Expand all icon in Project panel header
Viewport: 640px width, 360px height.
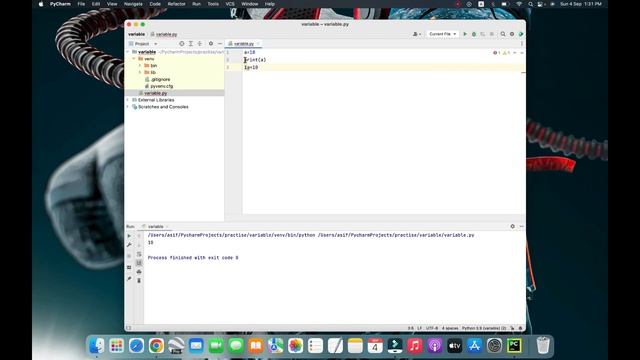point(191,44)
